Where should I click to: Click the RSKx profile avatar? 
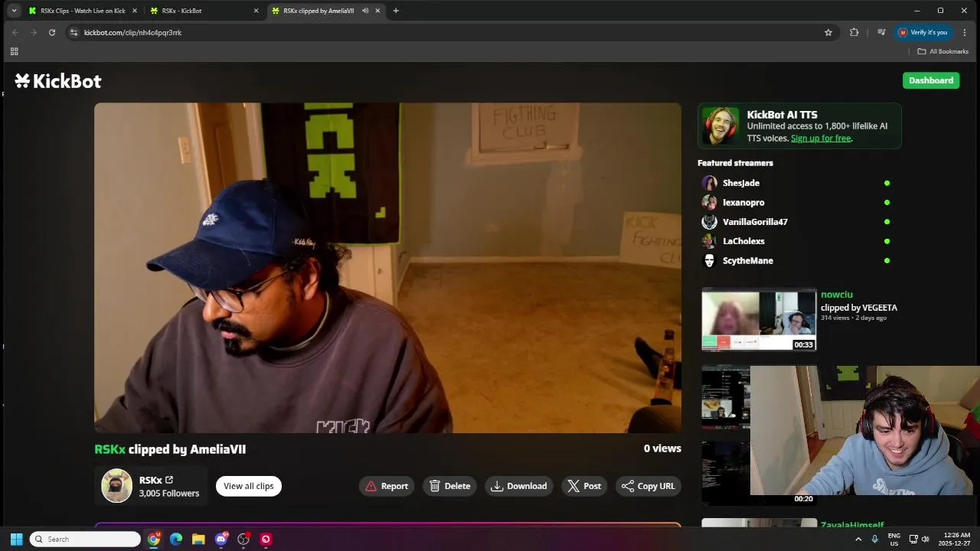coord(117,486)
